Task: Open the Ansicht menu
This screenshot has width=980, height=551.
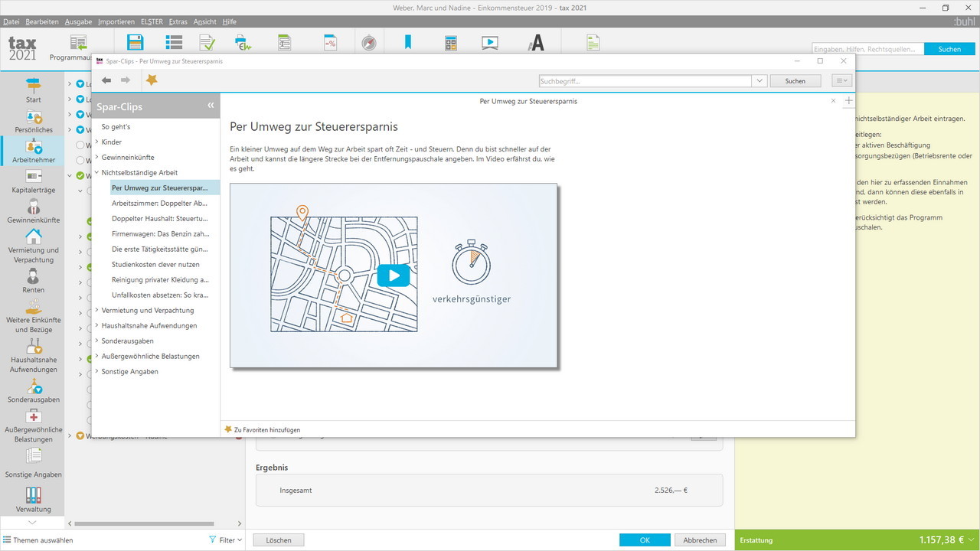Action: pos(205,21)
